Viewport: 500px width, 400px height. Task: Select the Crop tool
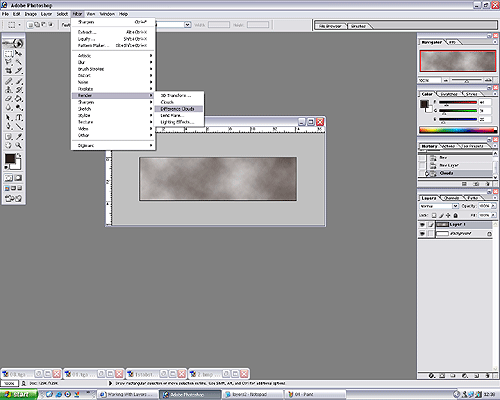(x=9, y=70)
